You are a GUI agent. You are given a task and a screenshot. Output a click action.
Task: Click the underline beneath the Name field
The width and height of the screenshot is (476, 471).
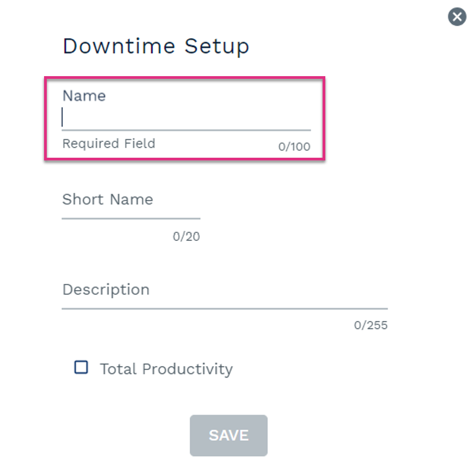coord(186,130)
